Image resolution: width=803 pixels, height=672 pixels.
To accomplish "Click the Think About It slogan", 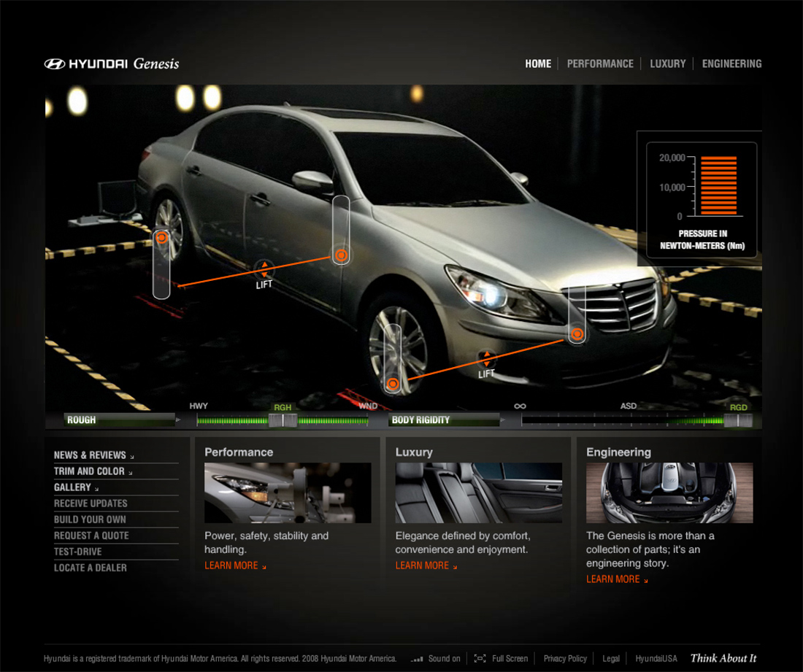I will 723,658.
